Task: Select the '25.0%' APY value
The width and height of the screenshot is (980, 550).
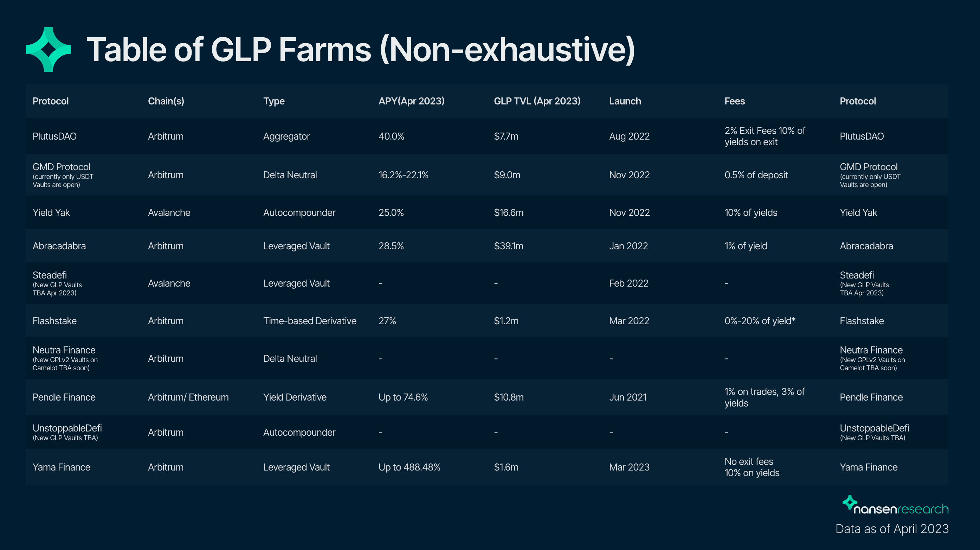Action: [x=391, y=213]
